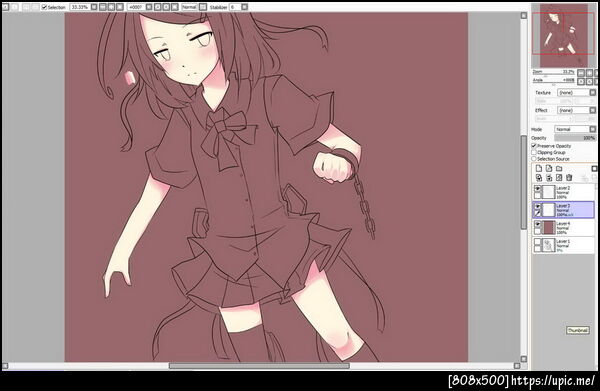Click the Undo arrow in the top toolbar
The width and height of the screenshot is (600, 391).
point(5,7)
